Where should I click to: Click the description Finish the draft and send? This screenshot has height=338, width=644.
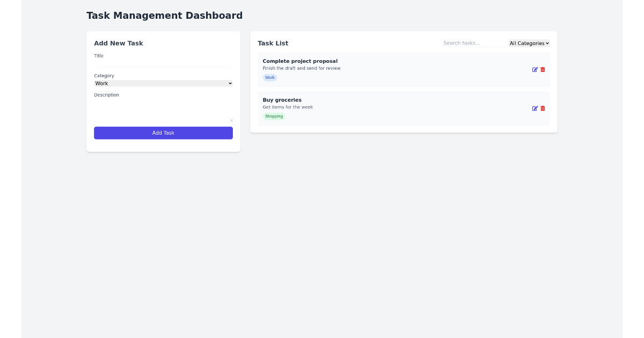pos(301,68)
